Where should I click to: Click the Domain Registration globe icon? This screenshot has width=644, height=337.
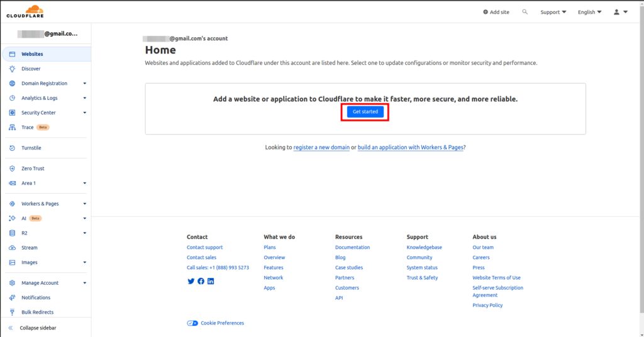13,84
